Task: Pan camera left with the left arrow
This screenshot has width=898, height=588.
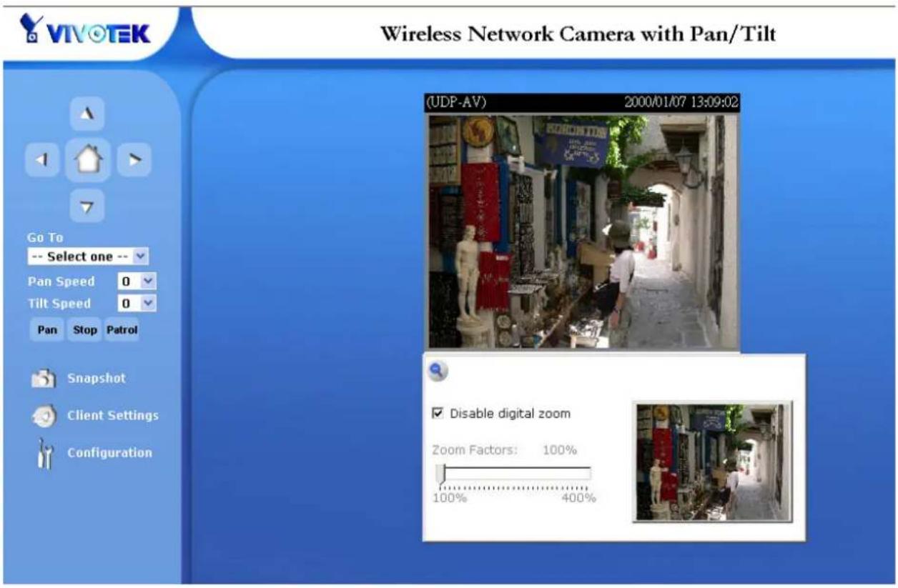Action: pyautogui.click(x=41, y=161)
